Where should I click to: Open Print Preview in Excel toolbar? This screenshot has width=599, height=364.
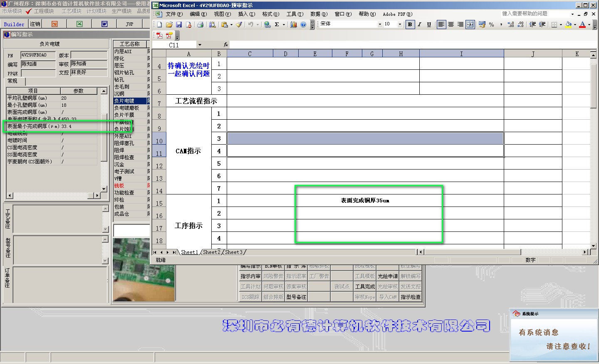pyautogui.click(x=212, y=25)
